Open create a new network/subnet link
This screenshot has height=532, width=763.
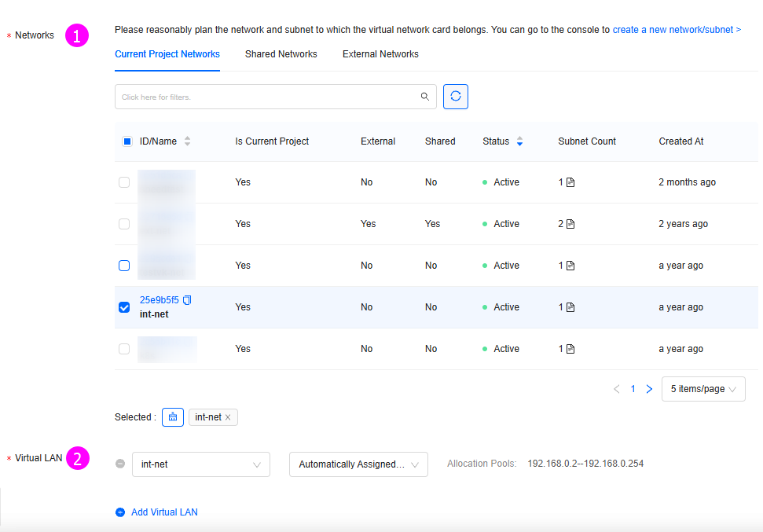(x=677, y=30)
